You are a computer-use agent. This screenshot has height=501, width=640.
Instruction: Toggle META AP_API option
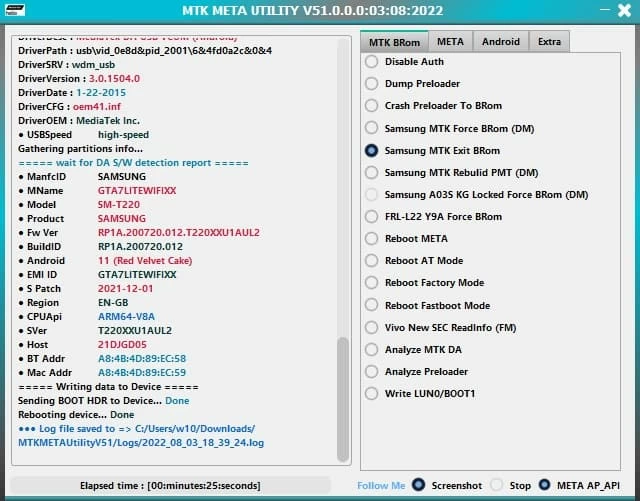545,485
